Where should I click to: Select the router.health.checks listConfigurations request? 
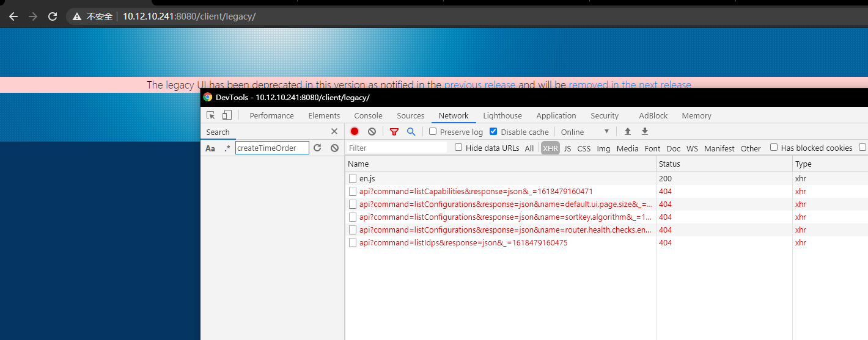pos(606,230)
